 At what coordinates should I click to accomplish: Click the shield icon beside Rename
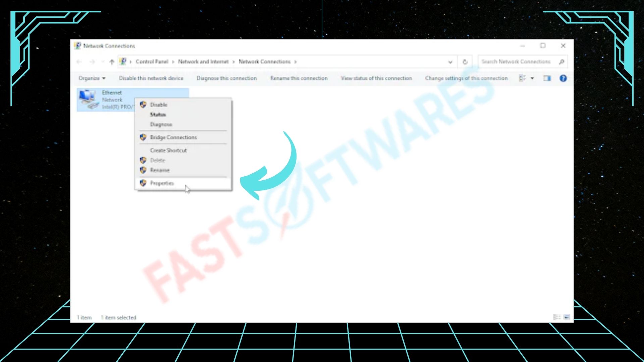(143, 170)
